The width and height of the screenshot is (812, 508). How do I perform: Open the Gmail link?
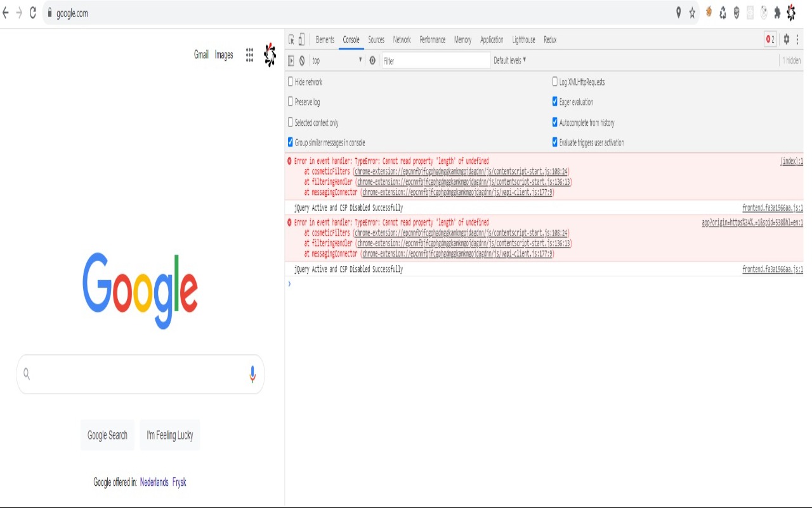[x=201, y=55]
